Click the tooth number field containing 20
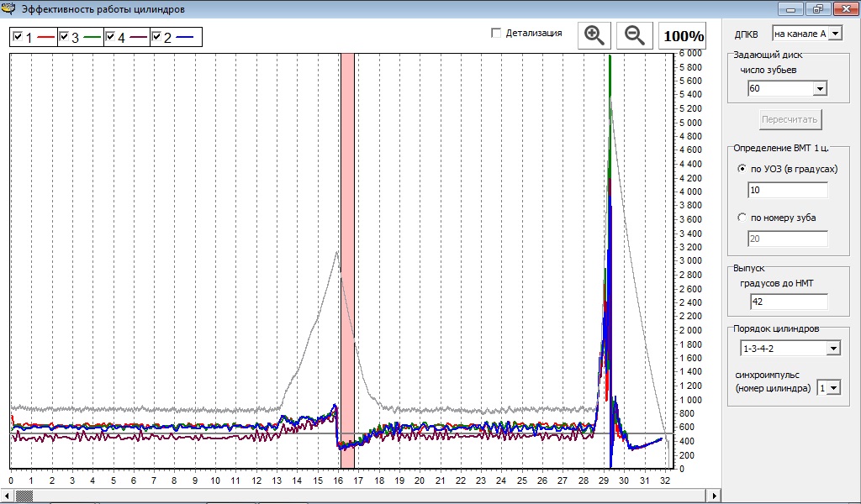 [x=787, y=239]
